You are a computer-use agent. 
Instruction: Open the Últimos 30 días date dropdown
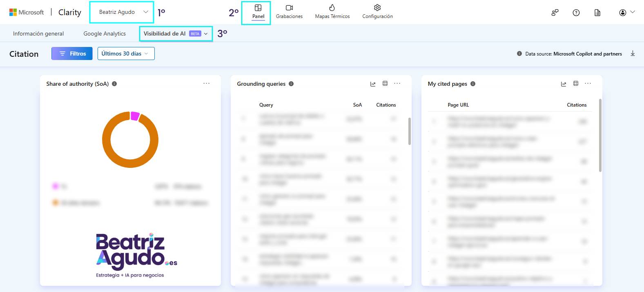(126, 53)
